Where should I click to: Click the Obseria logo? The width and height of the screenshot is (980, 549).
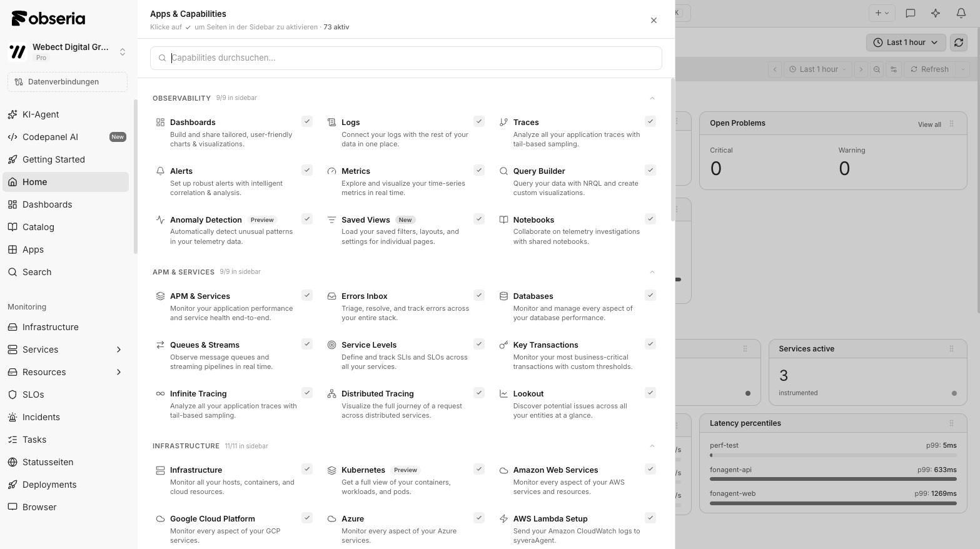[x=48, y=18]
